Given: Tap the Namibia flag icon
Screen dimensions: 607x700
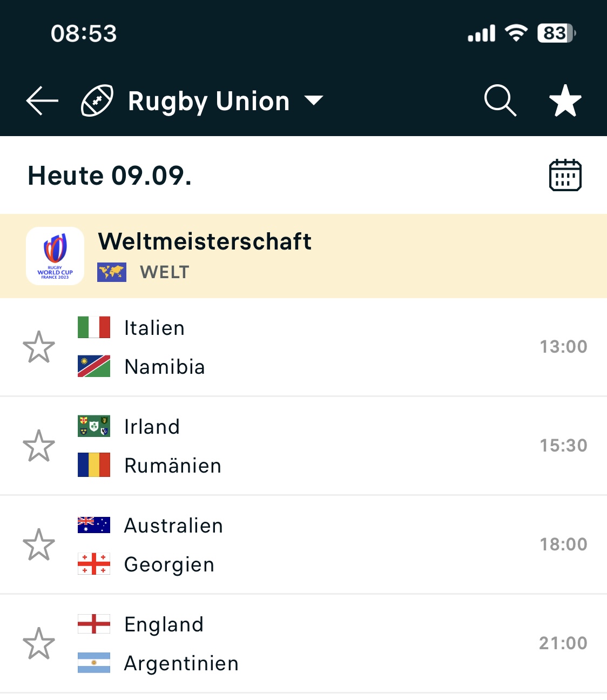Looking at the screenshot, I should (94, 366).
